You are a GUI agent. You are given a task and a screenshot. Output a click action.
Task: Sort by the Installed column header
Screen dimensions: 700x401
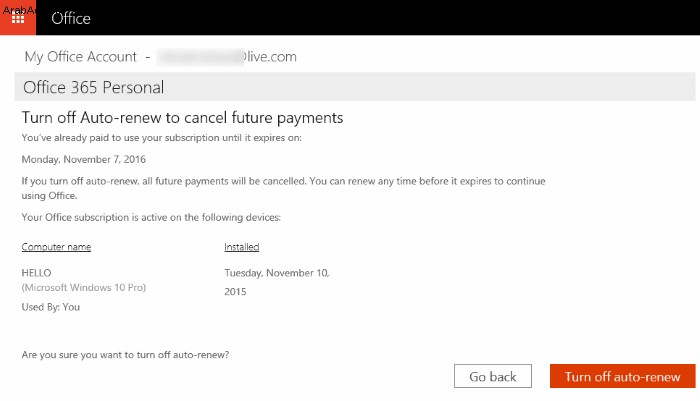click(x=242, y=246)
